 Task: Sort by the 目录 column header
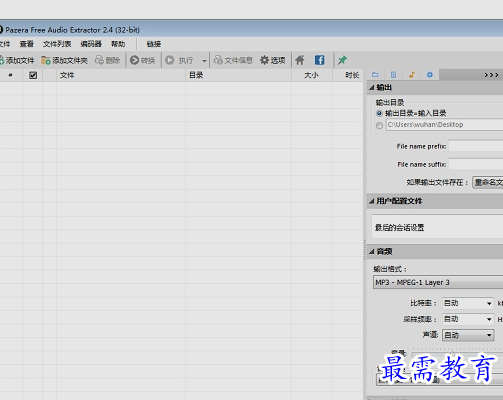point(238,75)
